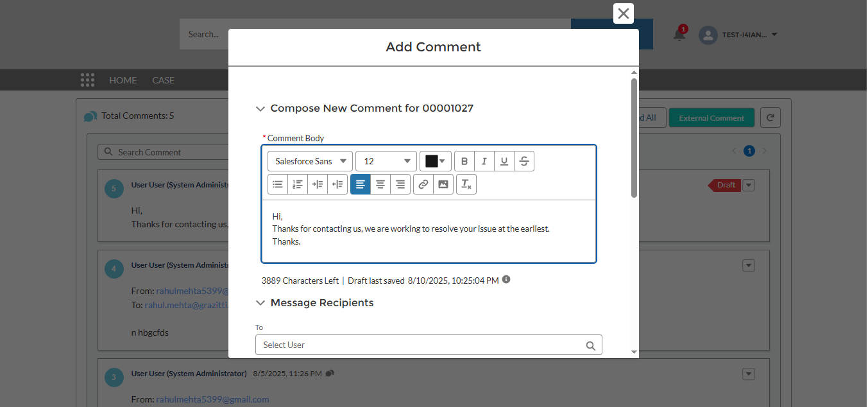Right align the comment text
This screenshot has width=868, height=407.
tap(400, 184)
